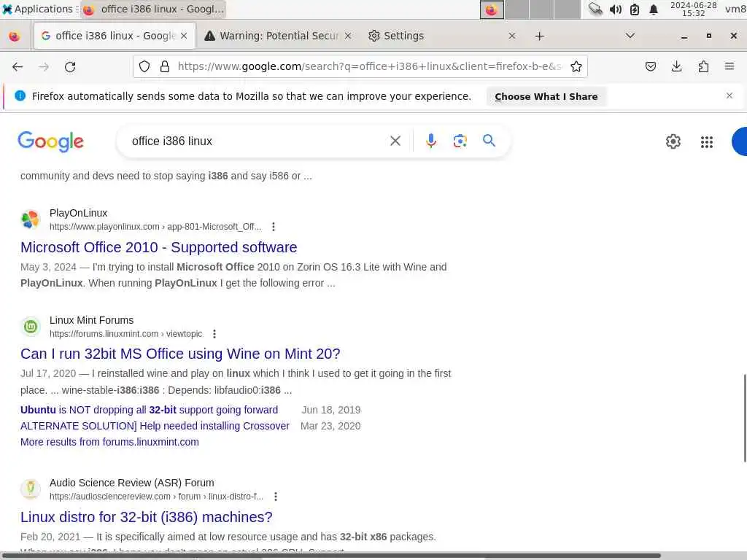
Task: Bookmark this page with star icon
Action: click(576, 66)
